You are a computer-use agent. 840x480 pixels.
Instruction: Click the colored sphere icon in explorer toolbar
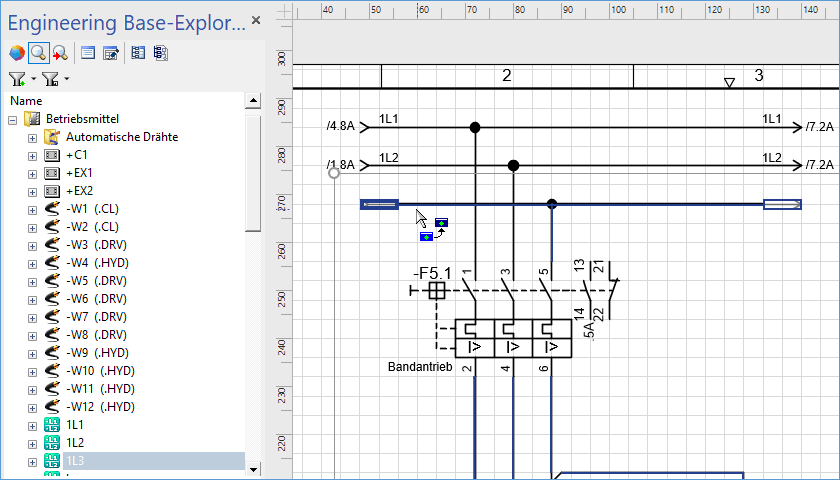(x=16, y=53)
